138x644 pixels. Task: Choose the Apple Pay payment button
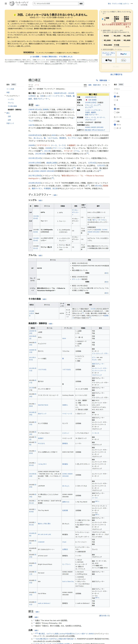108,60
